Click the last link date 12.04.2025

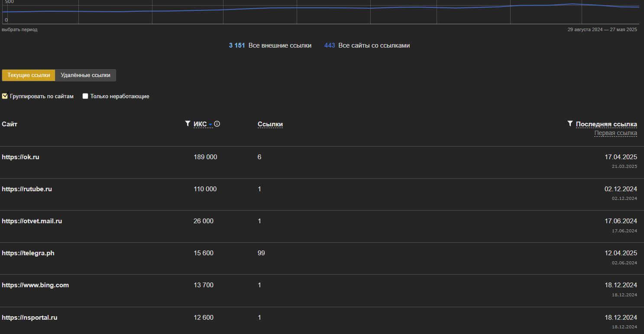tap(621, 253)
